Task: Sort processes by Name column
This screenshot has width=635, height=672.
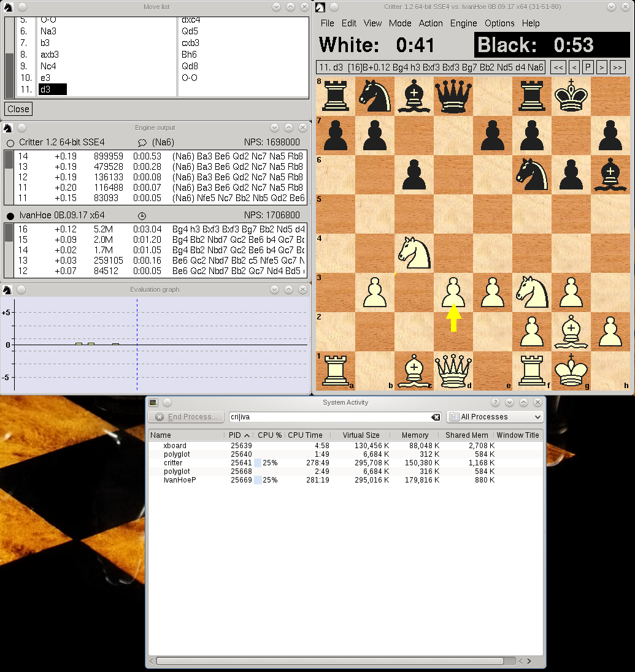Action: (x=186, y=435)
